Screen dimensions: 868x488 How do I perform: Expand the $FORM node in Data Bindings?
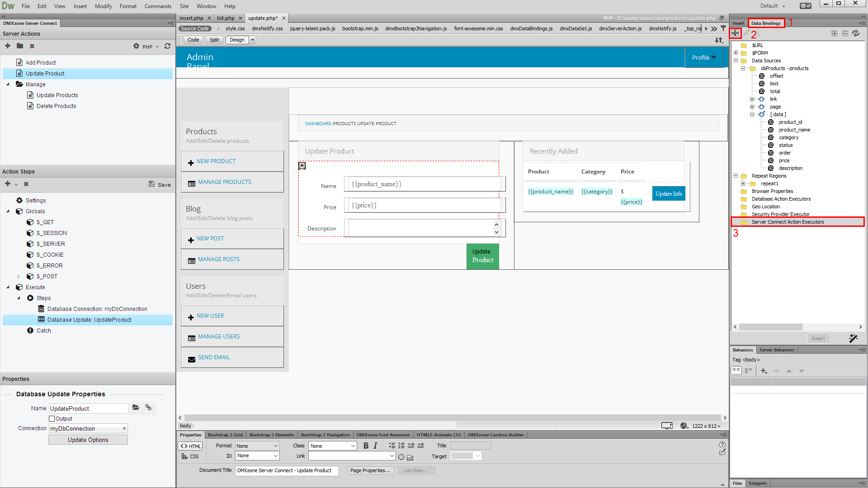tap(736, 53)
